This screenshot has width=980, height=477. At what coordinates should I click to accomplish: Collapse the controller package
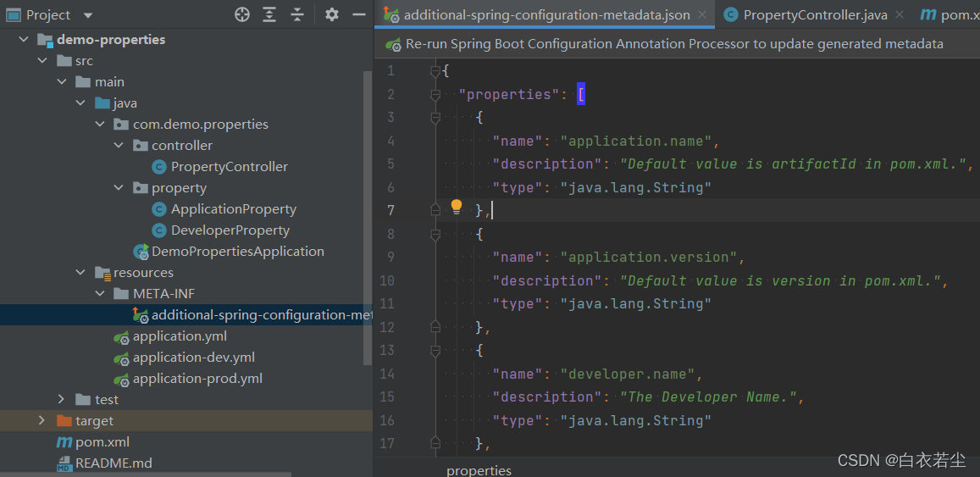tap(119, 146)
